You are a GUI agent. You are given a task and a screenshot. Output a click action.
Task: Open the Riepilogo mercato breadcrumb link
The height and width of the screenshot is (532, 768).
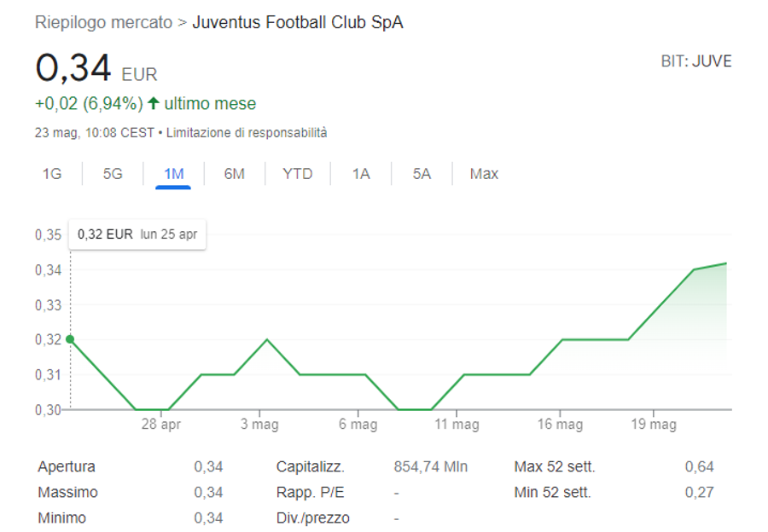[103, 23]
